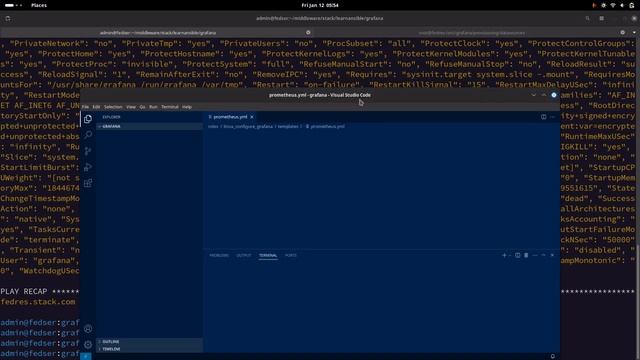Open the Source Control view in the activity bar

pyautogui.click(x=88, y=151)
